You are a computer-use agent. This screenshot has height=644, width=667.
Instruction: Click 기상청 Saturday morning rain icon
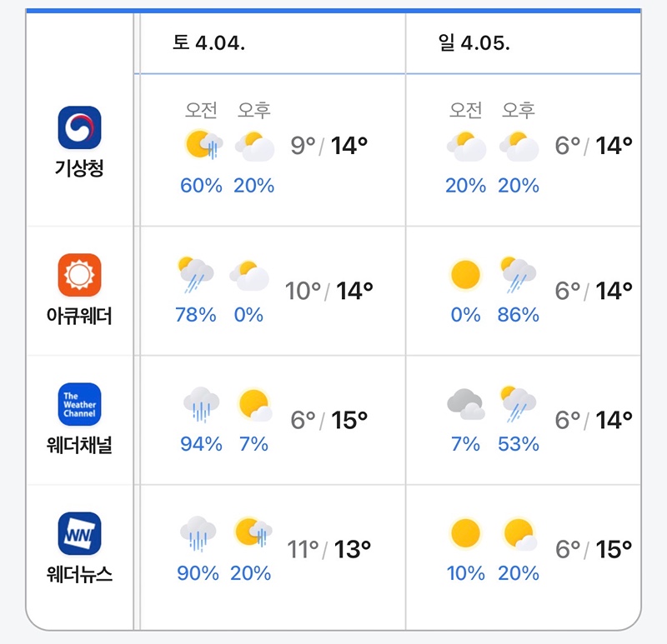[x=203, y=146]
